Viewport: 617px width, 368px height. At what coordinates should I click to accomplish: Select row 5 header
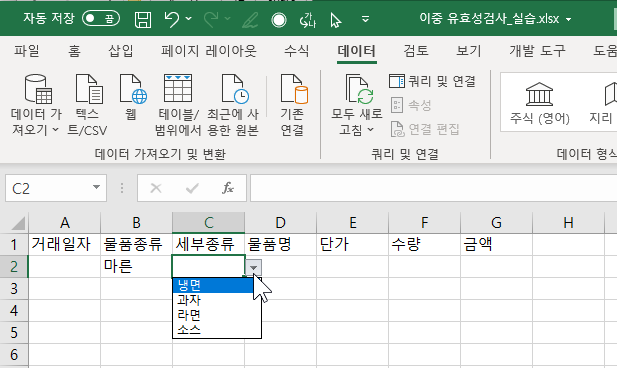click(x=14, y=333)
